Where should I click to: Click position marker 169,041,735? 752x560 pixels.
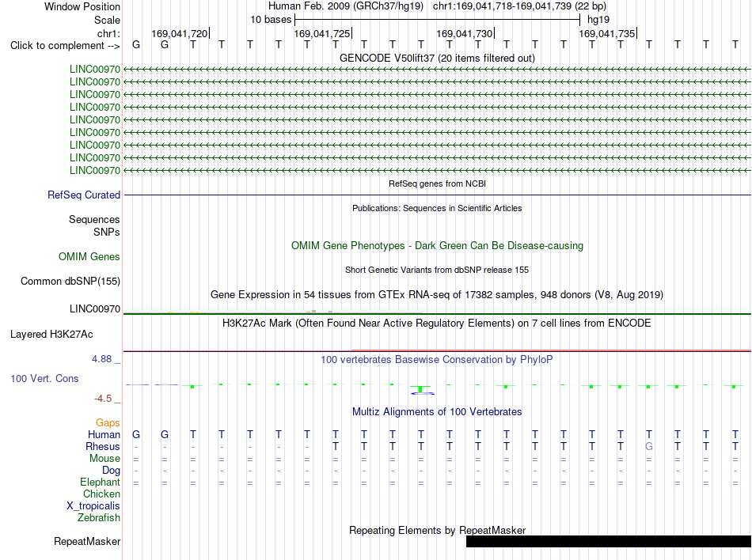coord(607,33)
